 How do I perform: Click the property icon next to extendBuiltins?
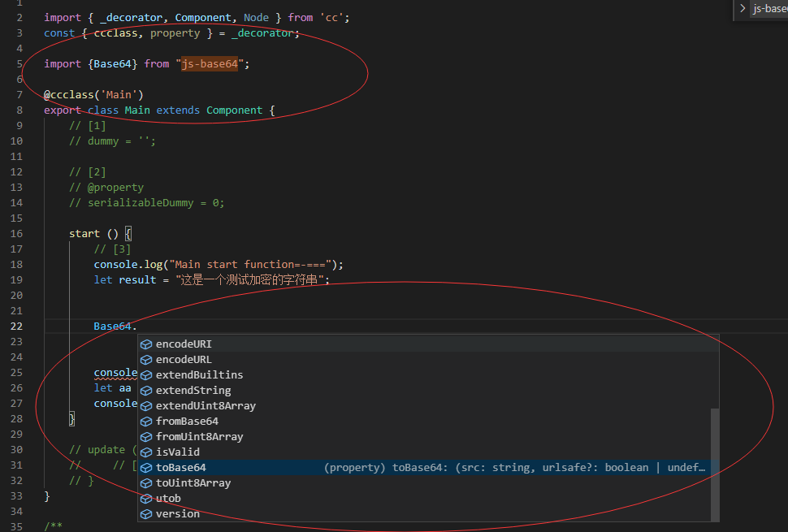coord(146,375)
